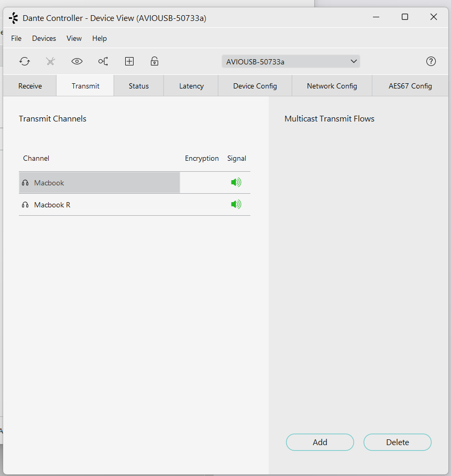Click the plus-box create multicast flow icon
Viewport: 451px width, 476px height.
pyautogui.click(x=129, y=61)
